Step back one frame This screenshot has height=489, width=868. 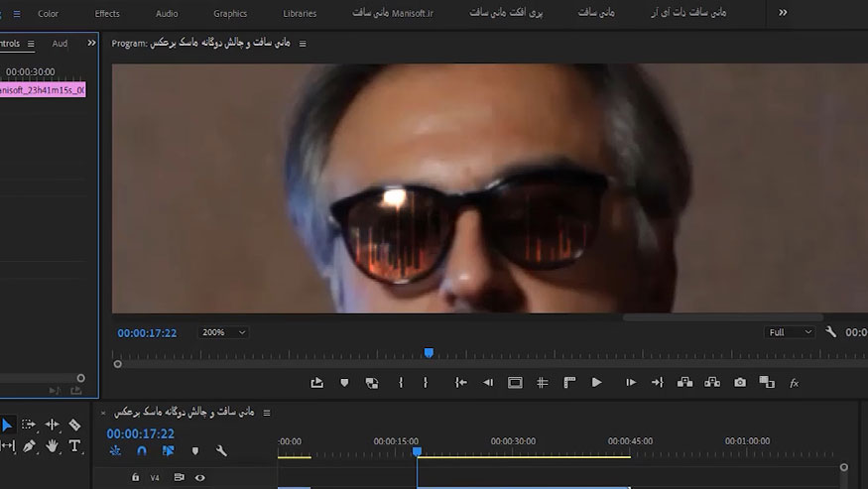(x=488, y=382)
